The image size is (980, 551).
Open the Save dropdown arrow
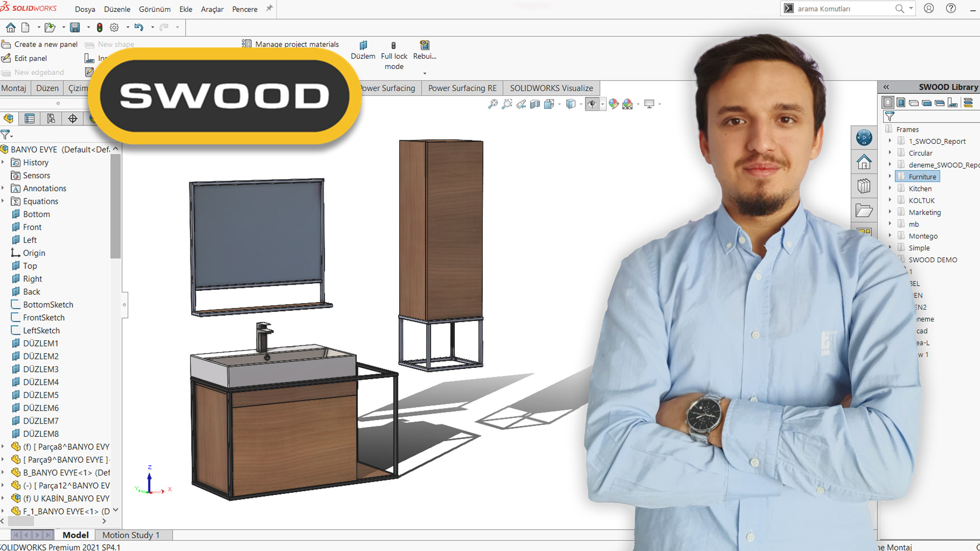88,28
